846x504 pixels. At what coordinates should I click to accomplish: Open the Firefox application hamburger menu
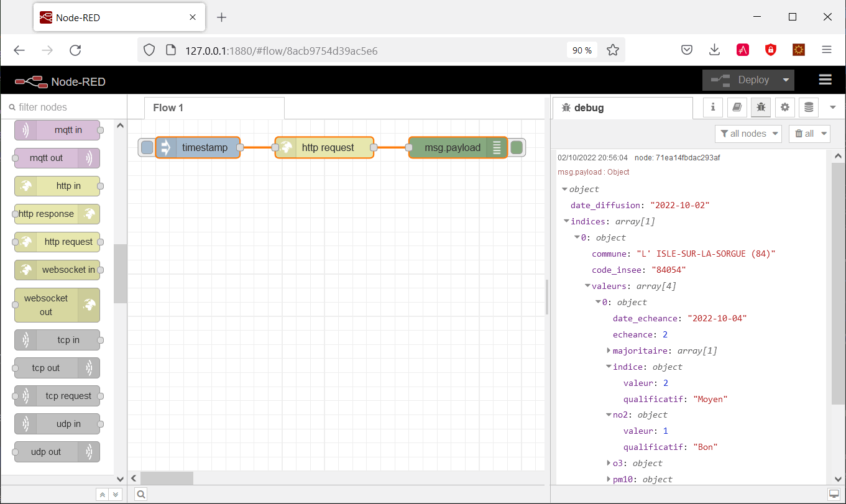[826, 50]
